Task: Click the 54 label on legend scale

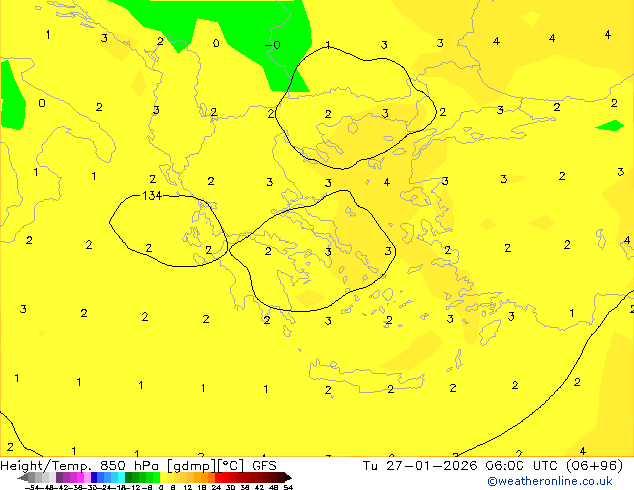Action: tap(288, 487)
